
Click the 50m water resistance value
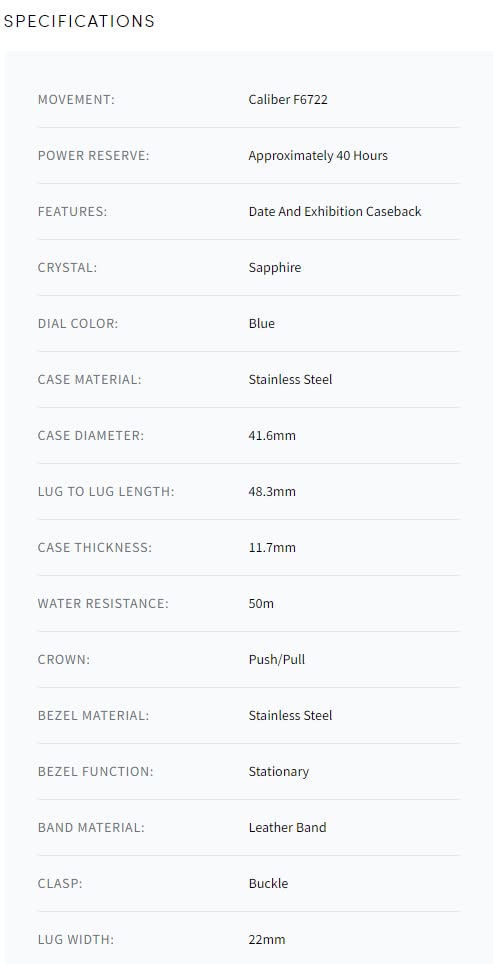pos(261,603)
